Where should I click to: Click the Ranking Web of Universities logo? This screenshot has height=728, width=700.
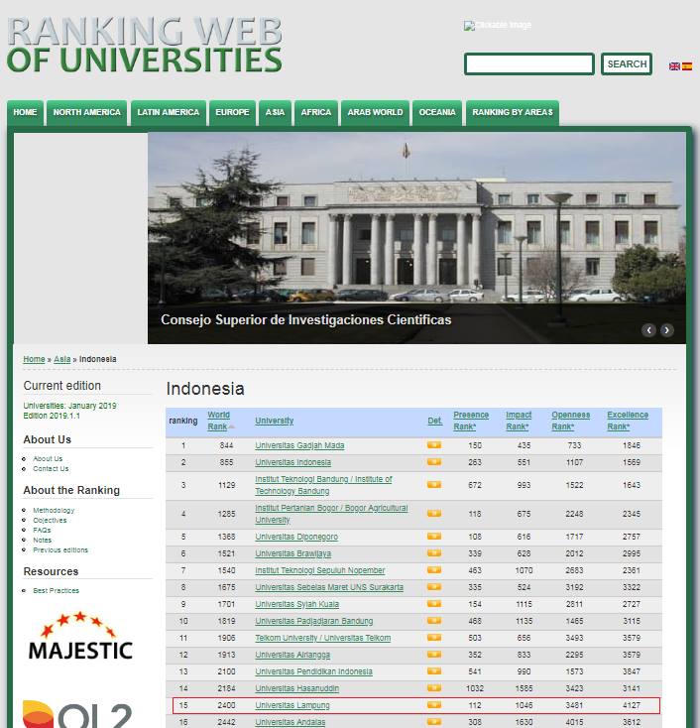pos(145,45)
